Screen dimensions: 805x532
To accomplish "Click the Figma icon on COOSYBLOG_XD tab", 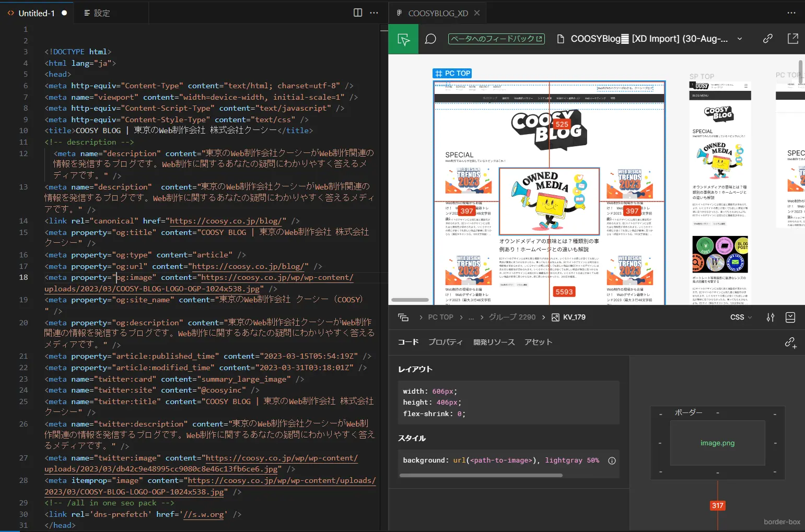I will coord(399,13).
